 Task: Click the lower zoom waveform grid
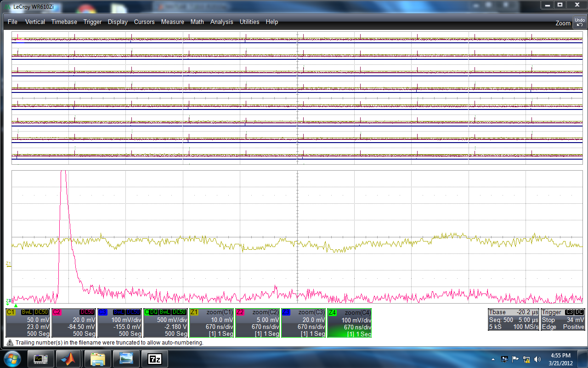[297, 236]
